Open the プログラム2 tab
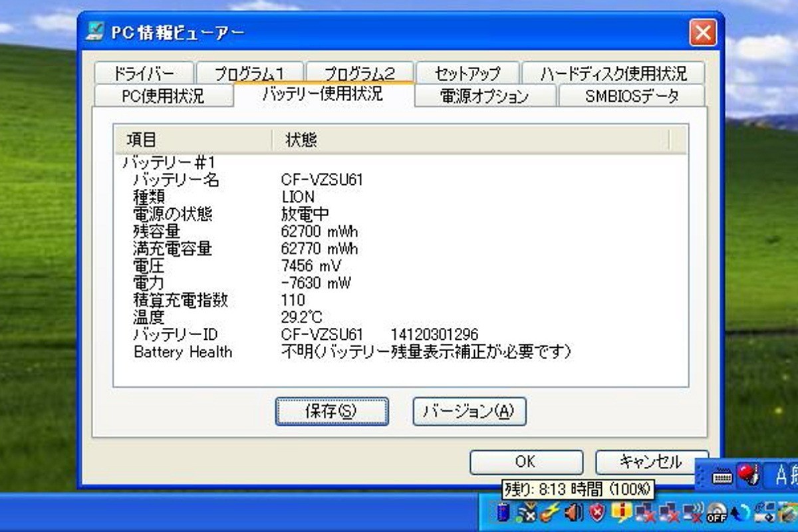Viewport: 798px width, 532px height. click(x=359, y=73)
